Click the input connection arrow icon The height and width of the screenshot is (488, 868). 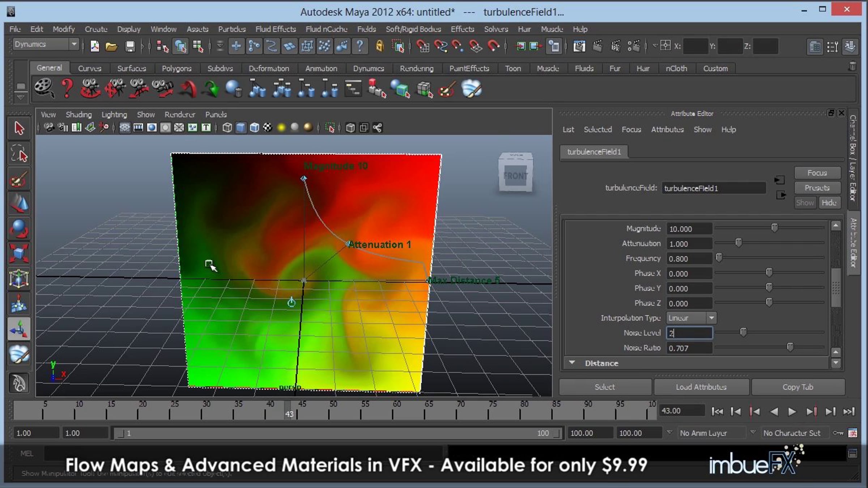pos(780,180)
